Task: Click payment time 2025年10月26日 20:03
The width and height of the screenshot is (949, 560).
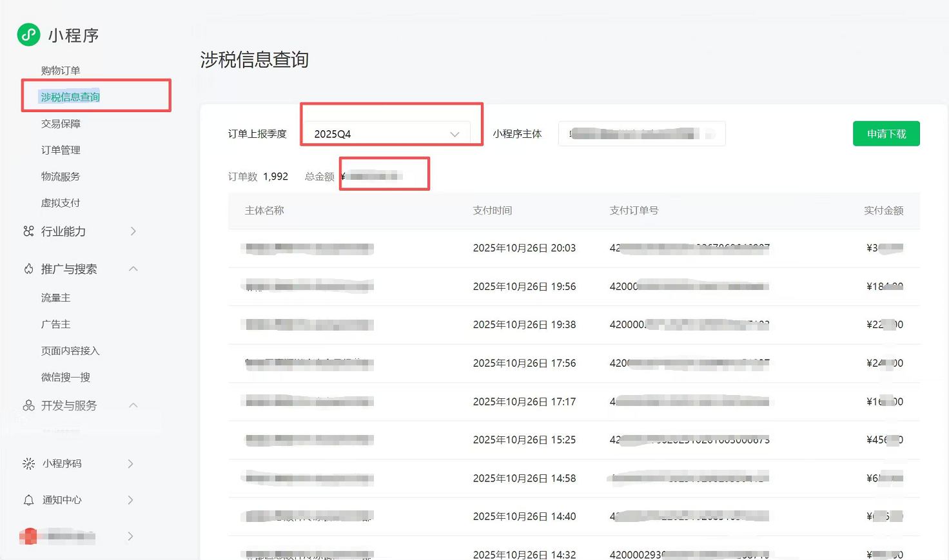Action: 524,248
